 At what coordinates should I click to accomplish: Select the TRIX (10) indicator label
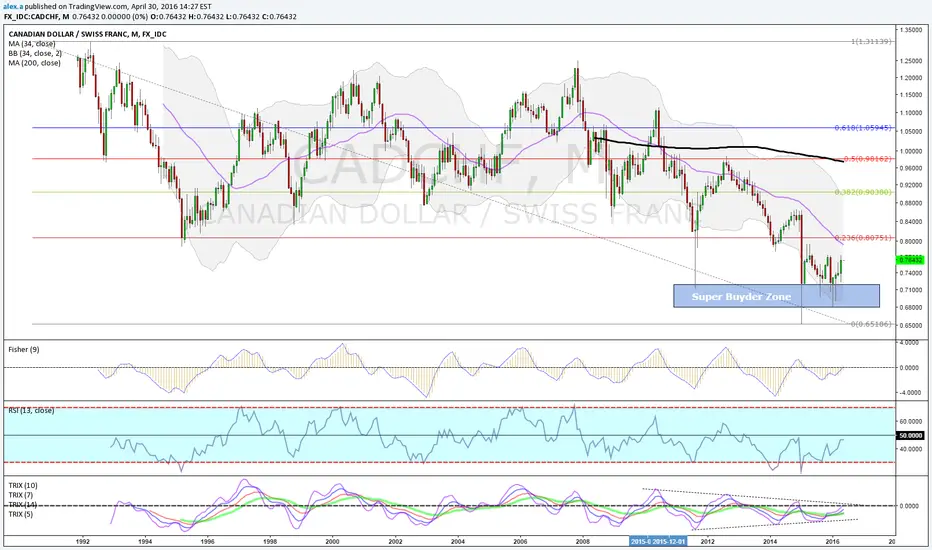[23, 485]
